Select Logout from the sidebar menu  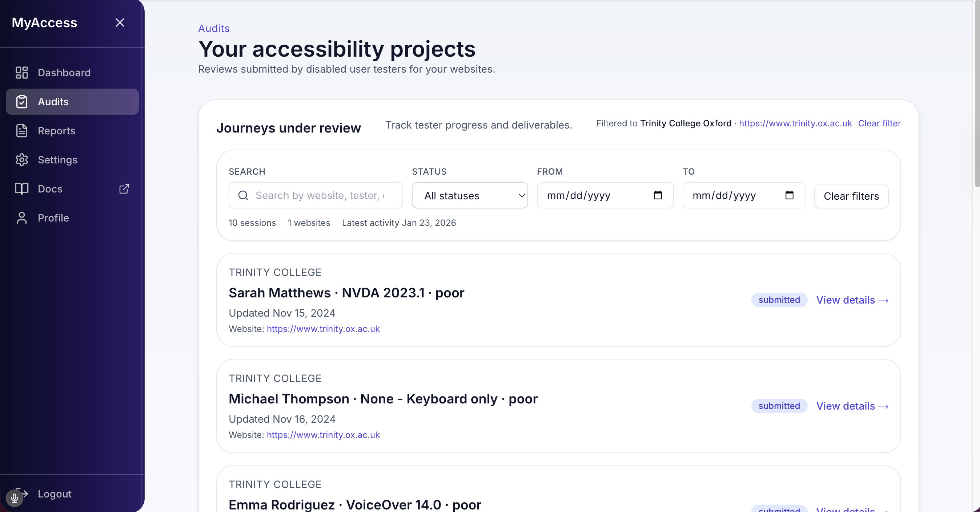pyautogui.click(x=55, y=494)
